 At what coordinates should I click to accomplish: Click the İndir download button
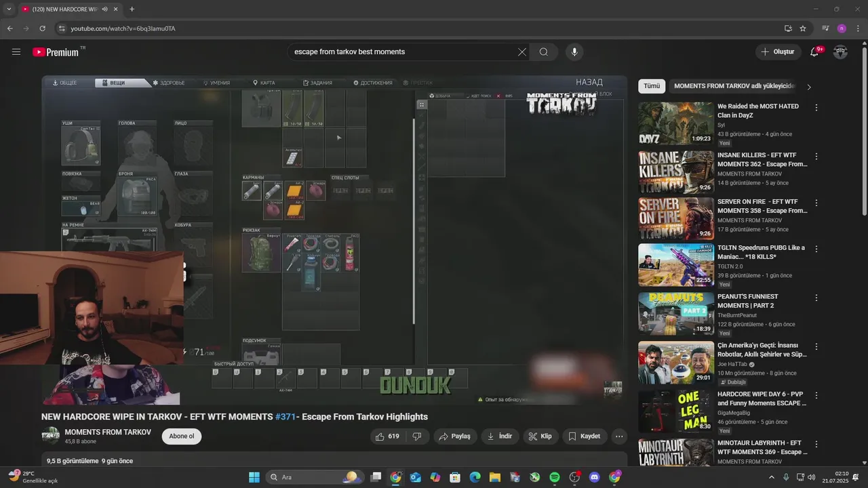click(500, 436)
